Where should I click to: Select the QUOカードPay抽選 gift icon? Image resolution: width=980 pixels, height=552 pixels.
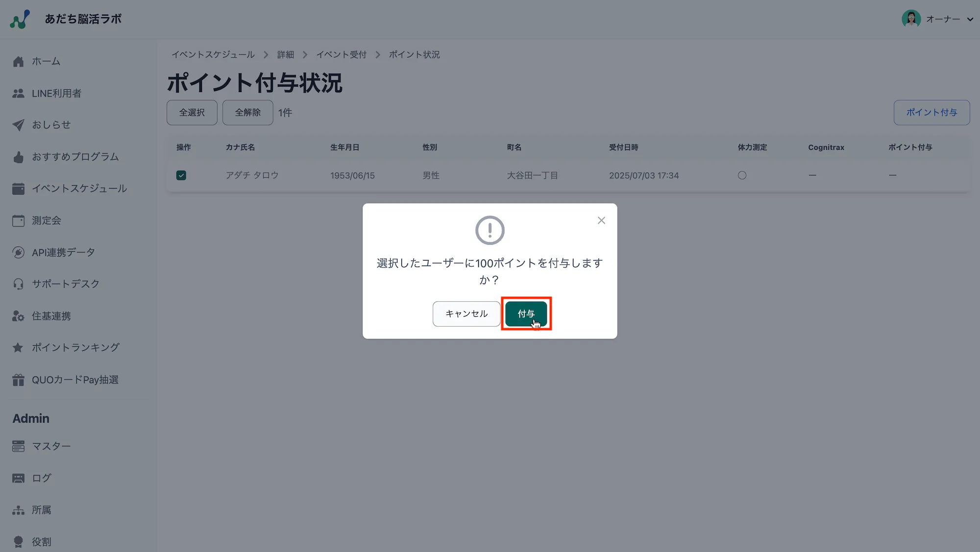[x=18, y=379]
